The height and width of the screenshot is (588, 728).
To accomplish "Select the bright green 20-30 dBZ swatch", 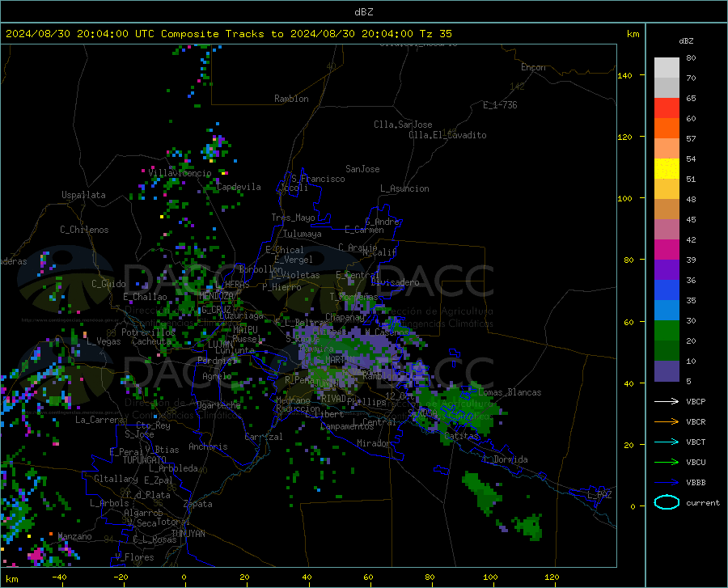I will 667,331.
